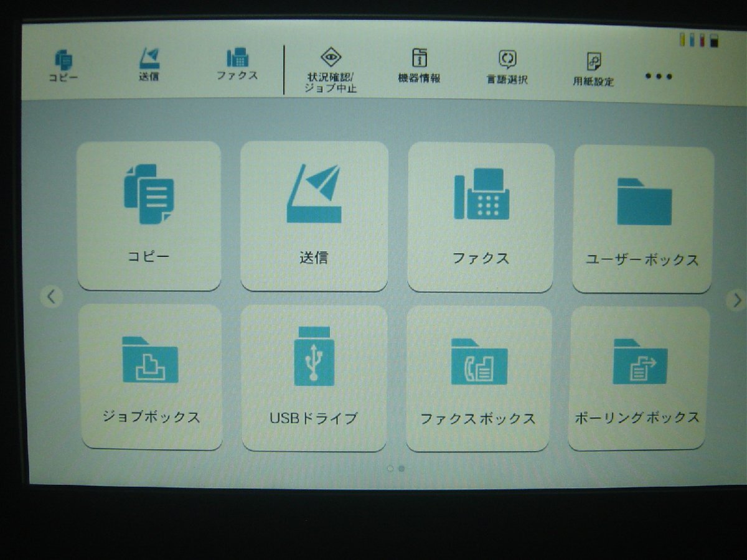
Task: Go to previous page with left arrow
Action: pyautogui.click(x=52, y=297)
